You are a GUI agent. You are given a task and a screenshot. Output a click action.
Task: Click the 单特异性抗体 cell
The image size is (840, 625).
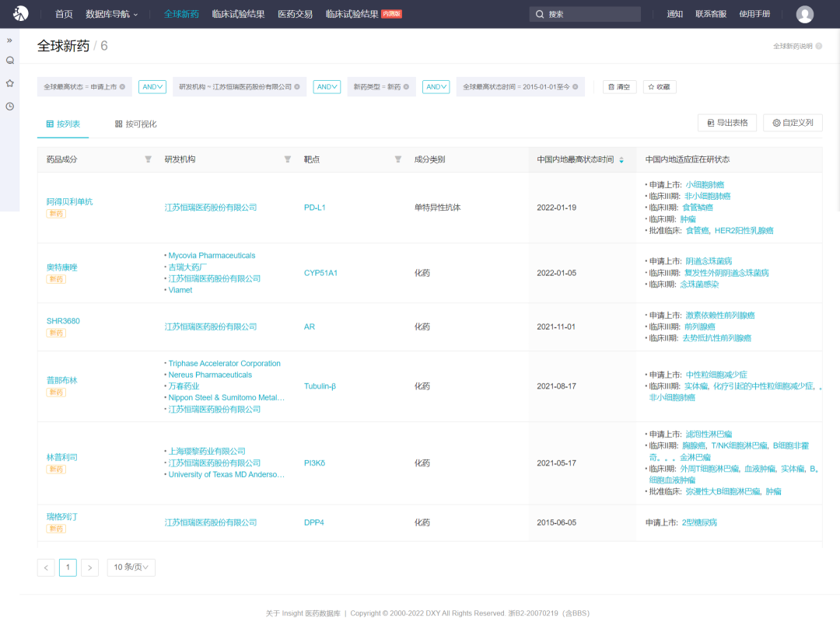437,208
